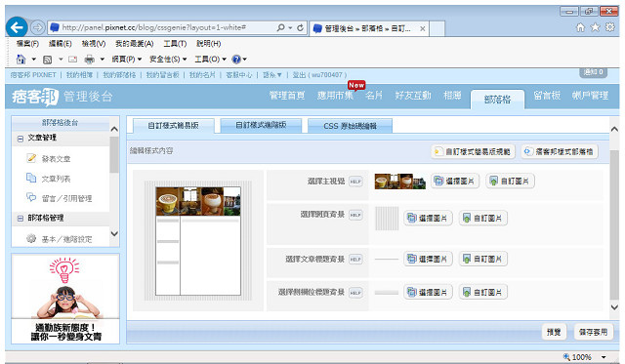Click HELP badge next to 選擇網頁背景
Screen dimensions: 625x364
click(355, 215)
